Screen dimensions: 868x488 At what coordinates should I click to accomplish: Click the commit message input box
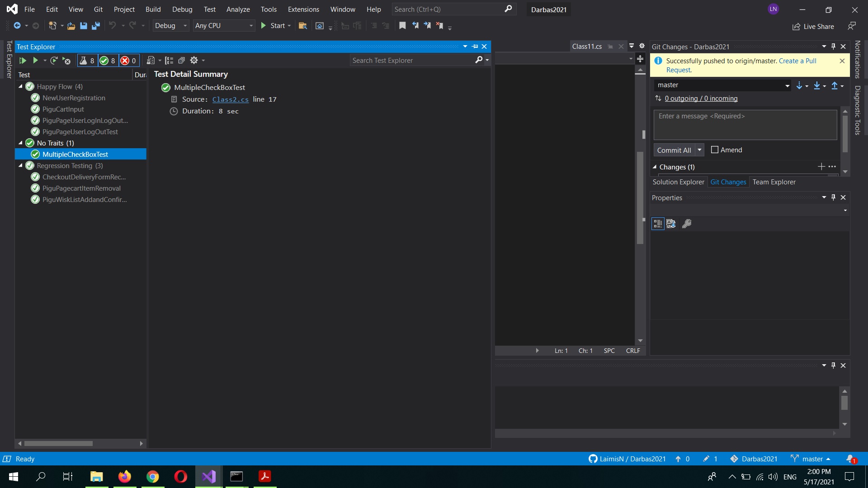(745, 125)
